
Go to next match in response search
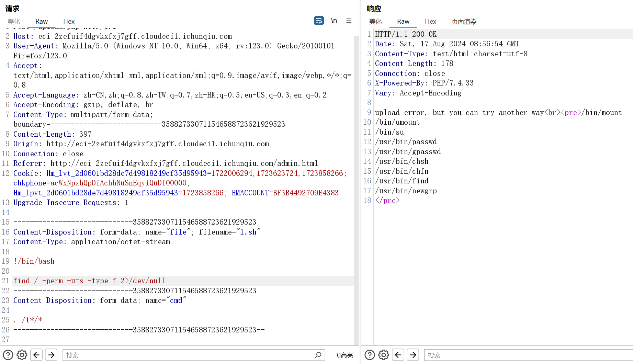click(x=413, y=355)
